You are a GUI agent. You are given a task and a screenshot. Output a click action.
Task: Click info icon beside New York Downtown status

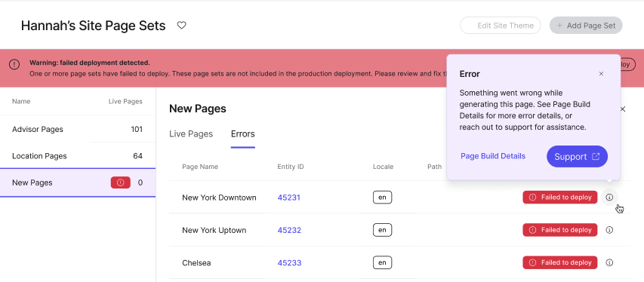coord(609,198)
